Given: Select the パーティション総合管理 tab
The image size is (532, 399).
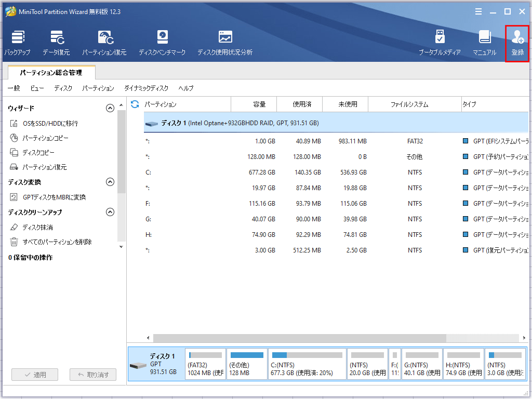Looking at the screenshot, I should 51,72.
